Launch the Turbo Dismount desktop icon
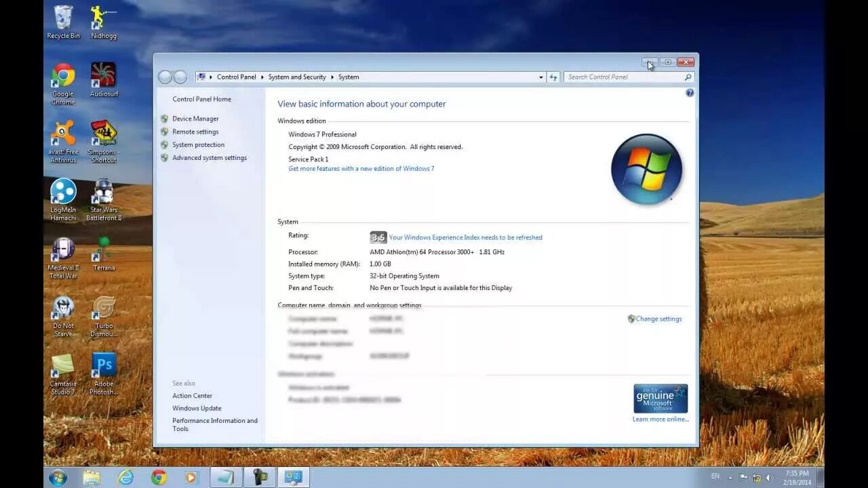 (x=104, y=317)
